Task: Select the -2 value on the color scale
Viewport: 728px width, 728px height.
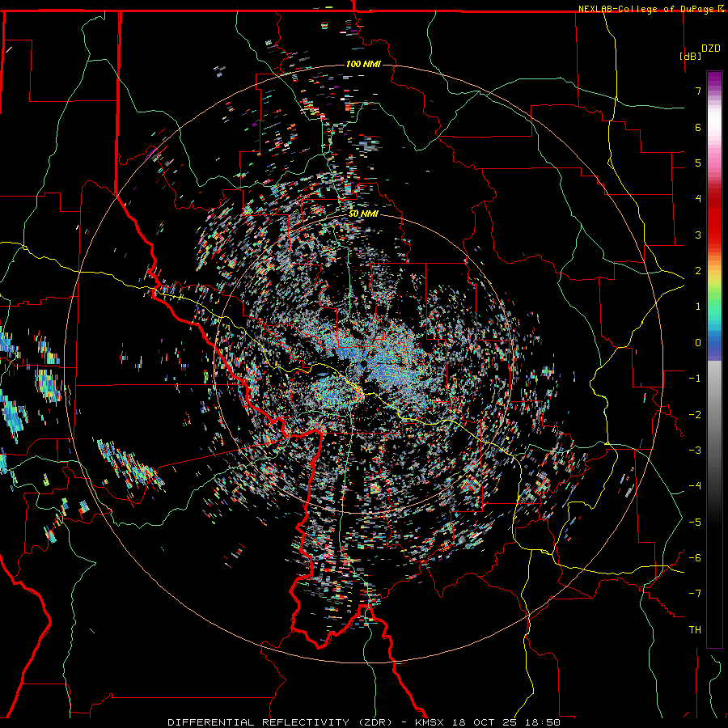Action: coord(695,415)
